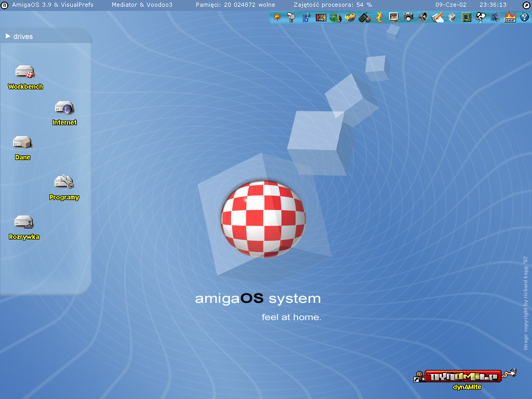Image resolution: width=532 pixels, height=399 pixels.
Task: Click the globe with yellow arrow icon
Action: pos(350,17)
